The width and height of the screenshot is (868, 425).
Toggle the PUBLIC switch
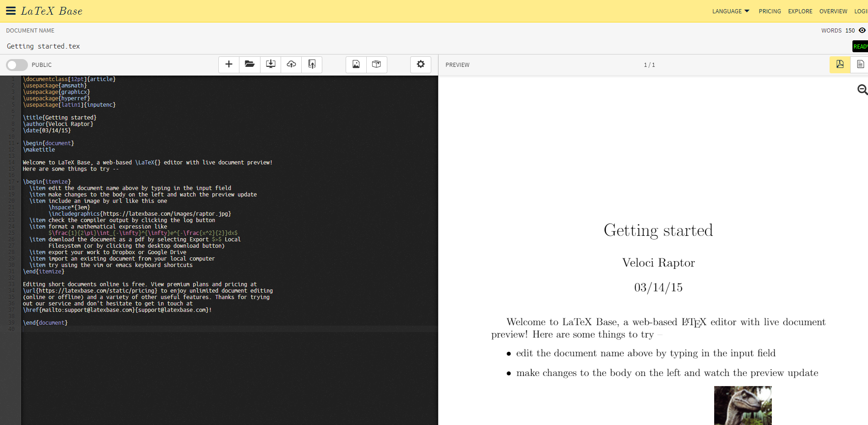pos(17,65)
